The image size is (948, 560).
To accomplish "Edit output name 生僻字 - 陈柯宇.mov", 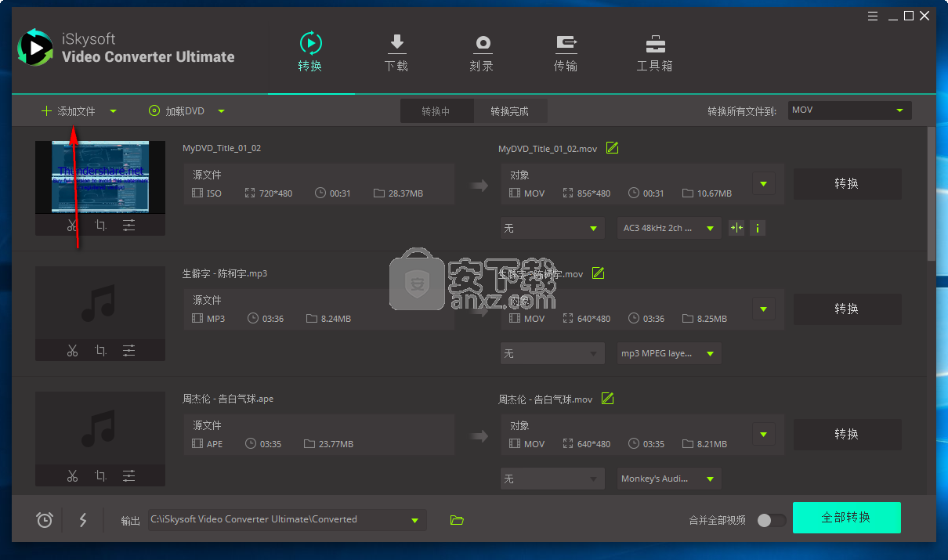I will pyautogui.click(x=599, y=273).
